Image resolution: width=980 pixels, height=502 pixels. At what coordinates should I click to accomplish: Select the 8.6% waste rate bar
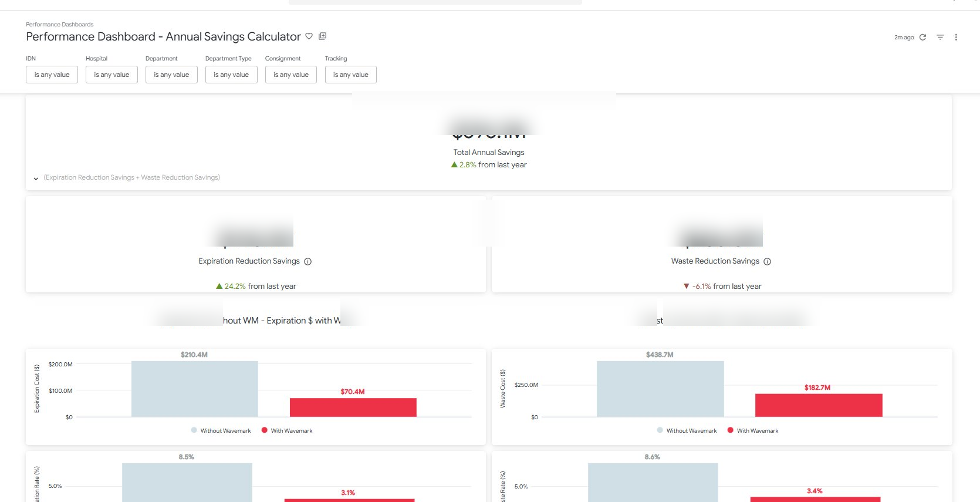click(x=653, y=483)
